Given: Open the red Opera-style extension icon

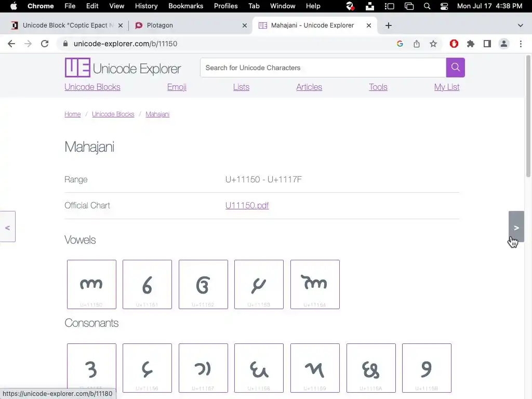Looking at the screenshot, I should pyautogui.click(x=454, y=44).
